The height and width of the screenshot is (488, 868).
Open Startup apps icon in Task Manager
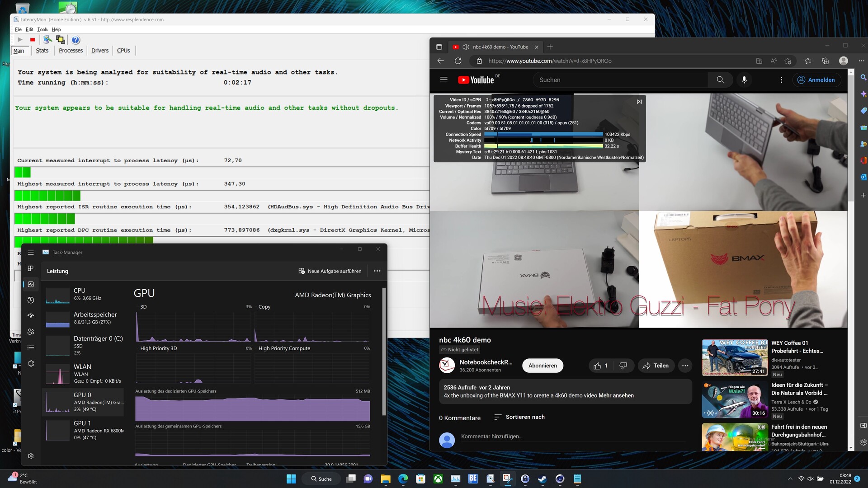pos(31,316)
